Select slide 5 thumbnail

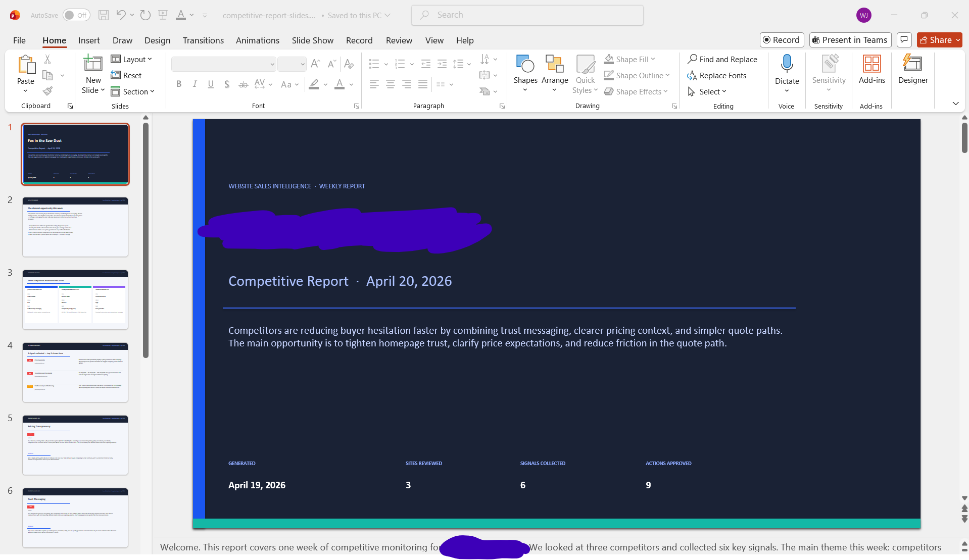pos(75,445)
